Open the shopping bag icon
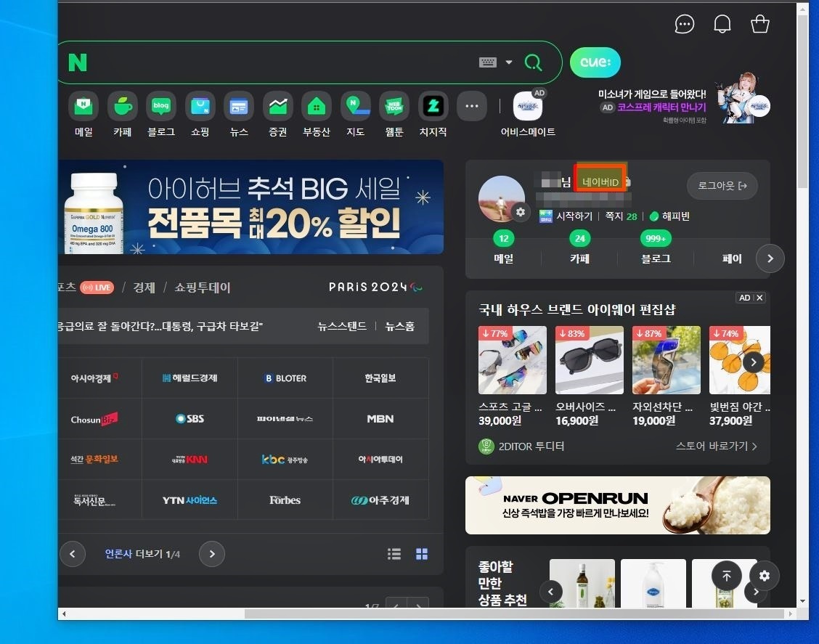The height and width of the screenshot is (644, 819). tap(760, 24)
